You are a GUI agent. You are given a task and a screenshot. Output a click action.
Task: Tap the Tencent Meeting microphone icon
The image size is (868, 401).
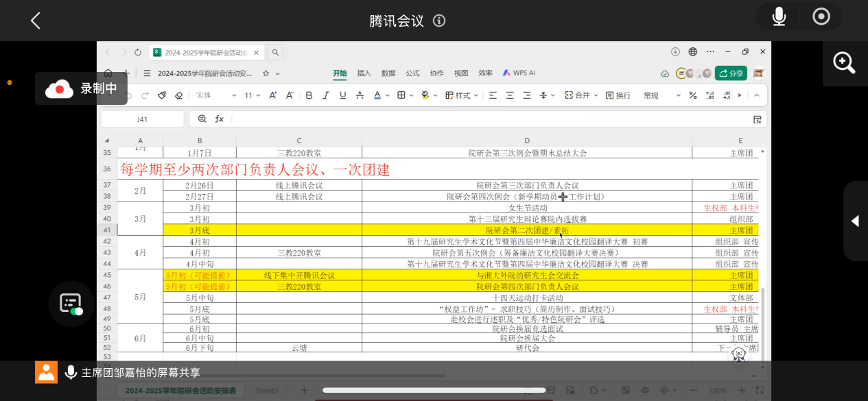click(x=779, y=17)
